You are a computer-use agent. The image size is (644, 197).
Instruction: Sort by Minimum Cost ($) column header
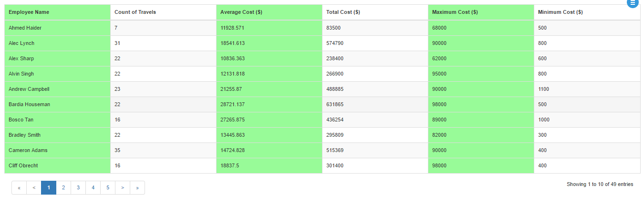(x=587, y=12)
